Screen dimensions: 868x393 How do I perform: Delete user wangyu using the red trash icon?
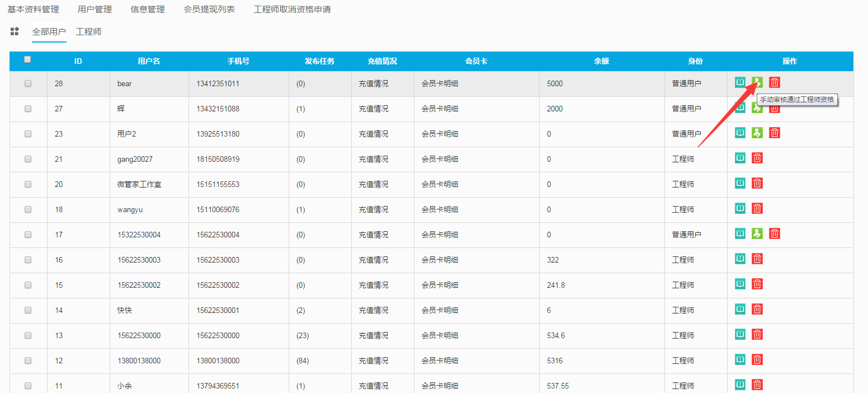click(757, 209)
